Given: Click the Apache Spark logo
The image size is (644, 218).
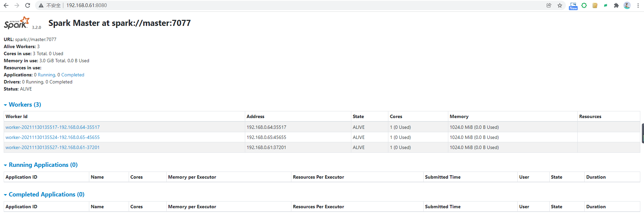Looking at the screenshot, I should [x=17, y=23].
